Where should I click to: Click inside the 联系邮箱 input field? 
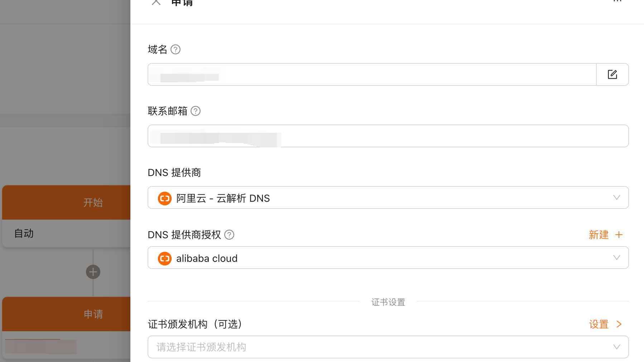point(388,136)
